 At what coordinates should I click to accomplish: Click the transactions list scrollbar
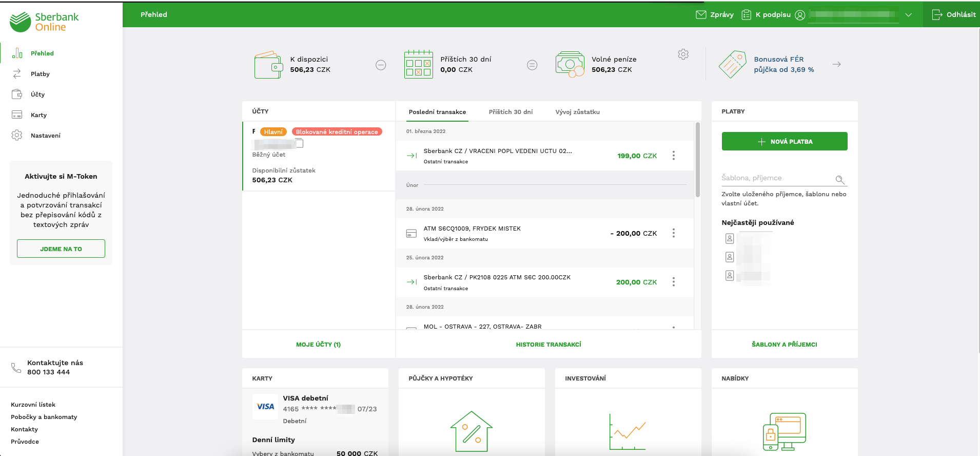(x=697, y=160)
